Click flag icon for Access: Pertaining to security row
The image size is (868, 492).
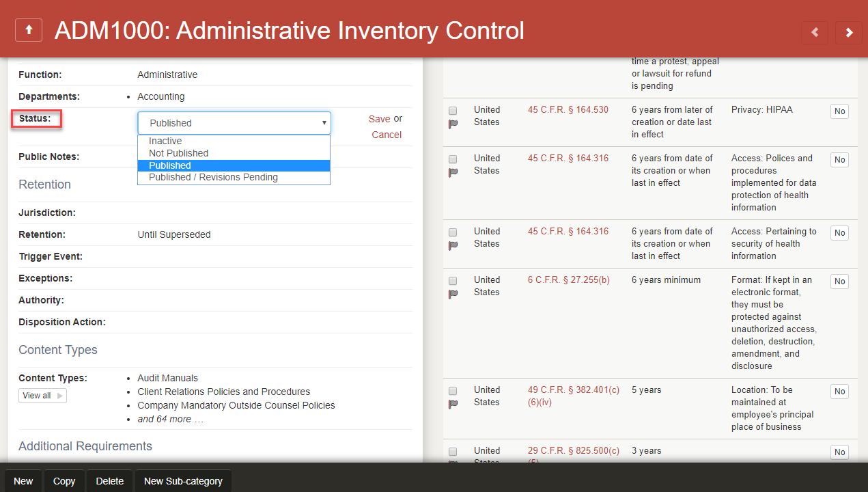pos(453,245)
